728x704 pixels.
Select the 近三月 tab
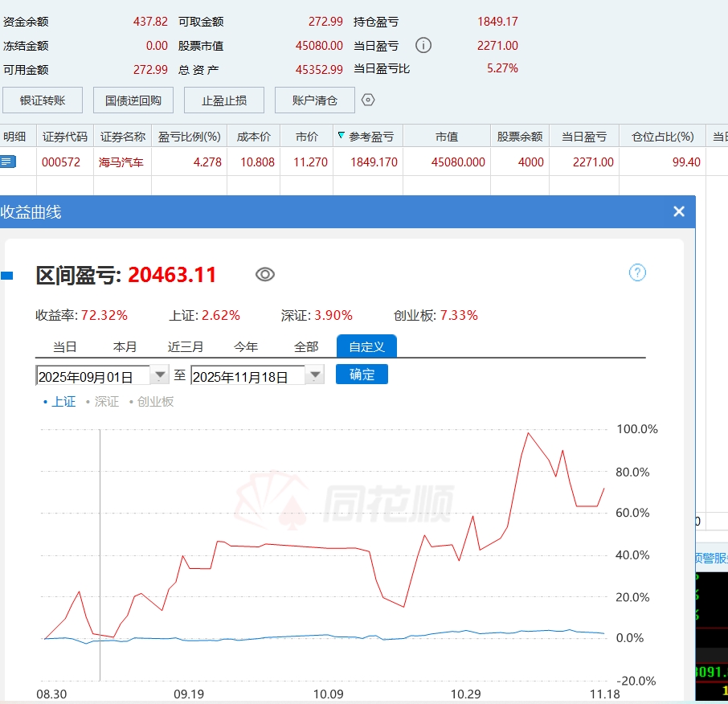[x=186, y=346]
